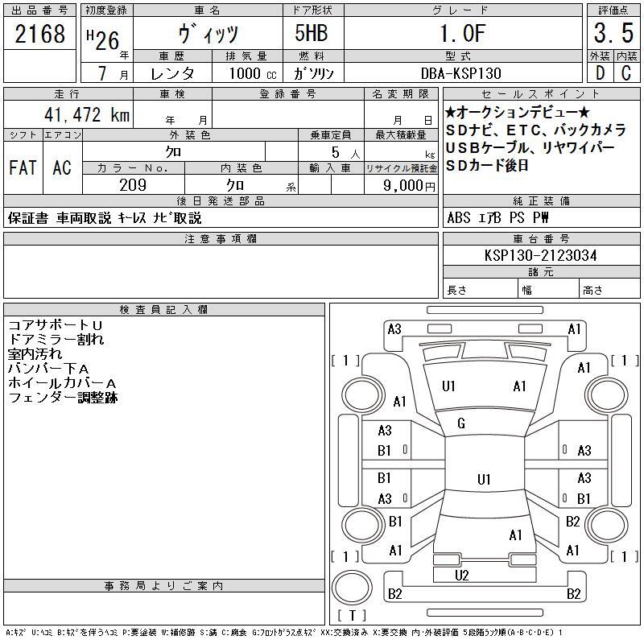Click inspector note 室内汚れ
Screen dimensions: 644x644
[x=35, y=354]
